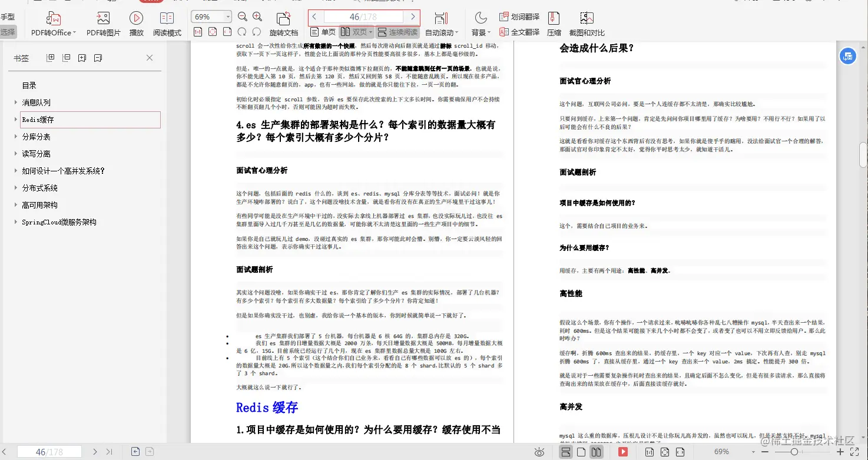This screenshot has width=868, height=460.
Task: Toggle continuous scroll icon in status bar
Action: coord(566,452)
